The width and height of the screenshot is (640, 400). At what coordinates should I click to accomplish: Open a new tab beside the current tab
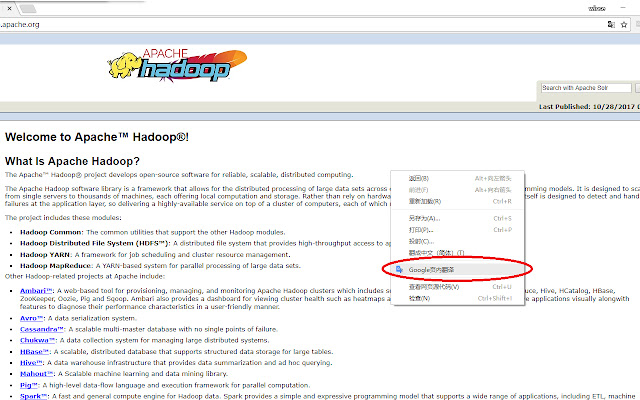tap(28, 8)
